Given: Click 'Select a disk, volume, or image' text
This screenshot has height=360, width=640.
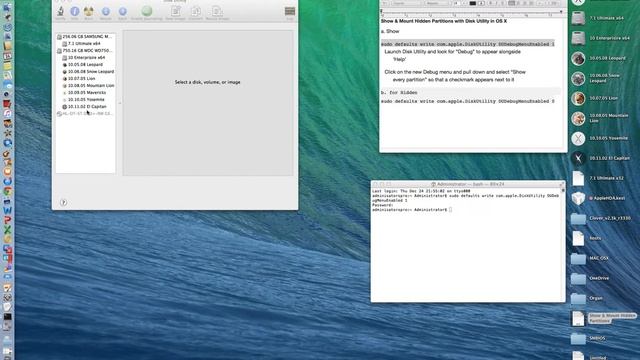Looking at the screenshot, I should click(208, 82).
